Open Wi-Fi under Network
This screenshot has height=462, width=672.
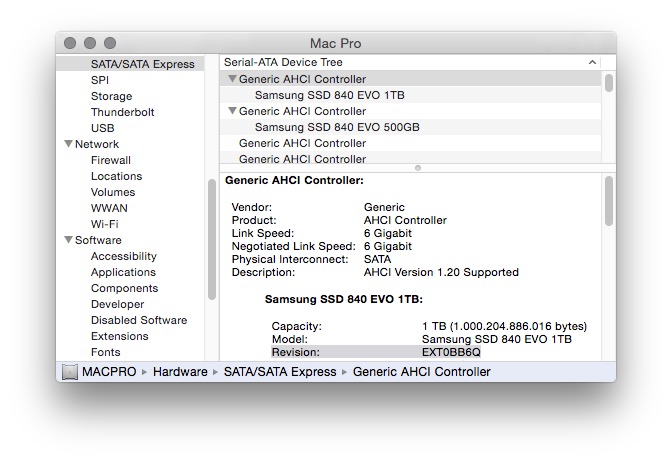click(x=105, y=224)
